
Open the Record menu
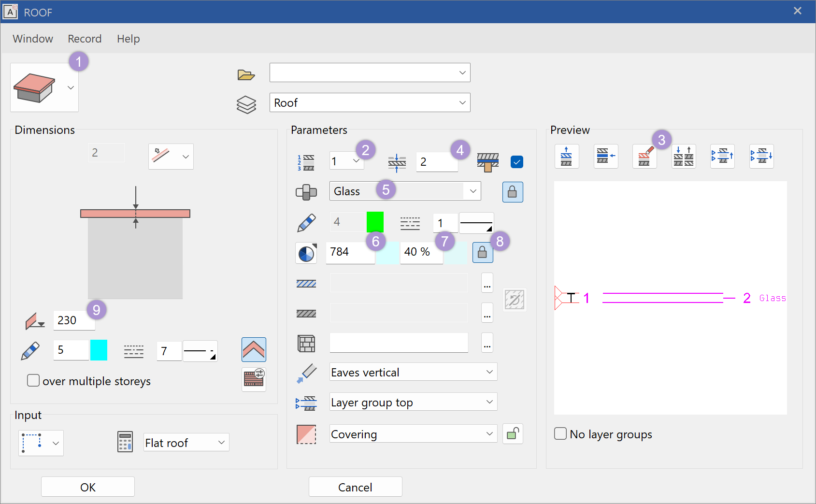point(85,39)
